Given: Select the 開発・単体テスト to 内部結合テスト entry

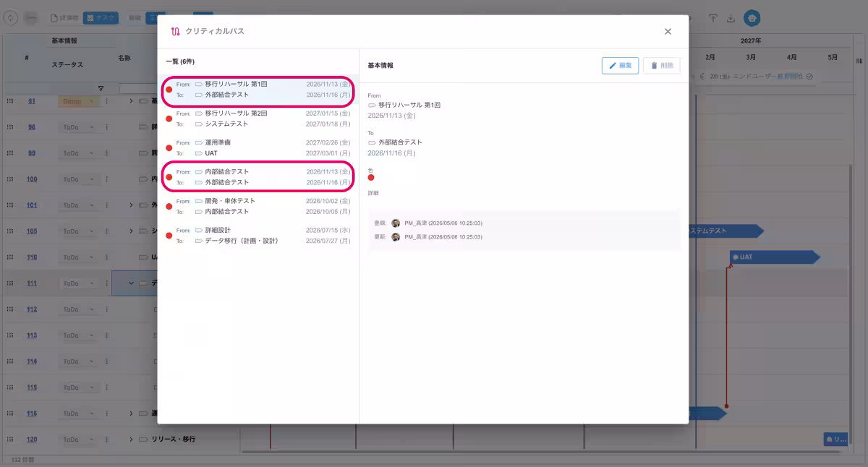Looking at the screenshot, I should [258, 206].
